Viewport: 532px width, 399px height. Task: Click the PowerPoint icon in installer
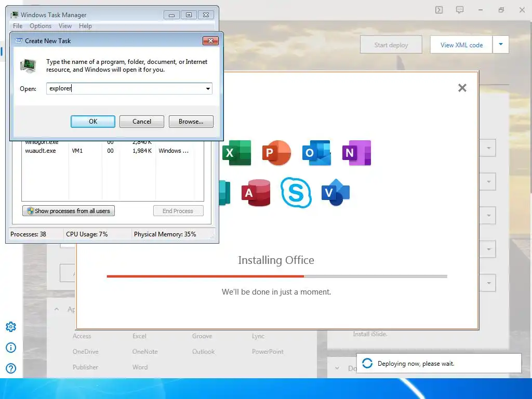click(276, 153)
